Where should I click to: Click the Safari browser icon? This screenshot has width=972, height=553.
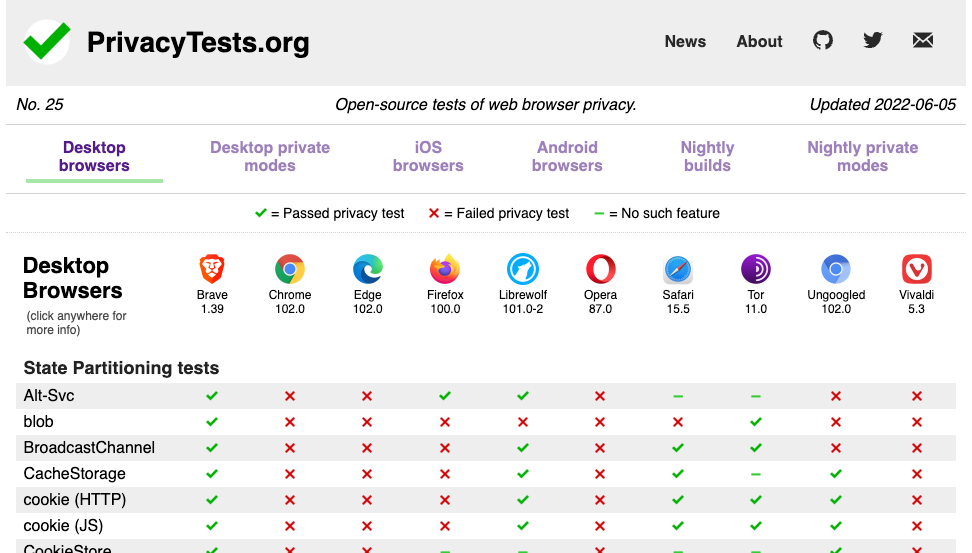(x=678, y=269)
